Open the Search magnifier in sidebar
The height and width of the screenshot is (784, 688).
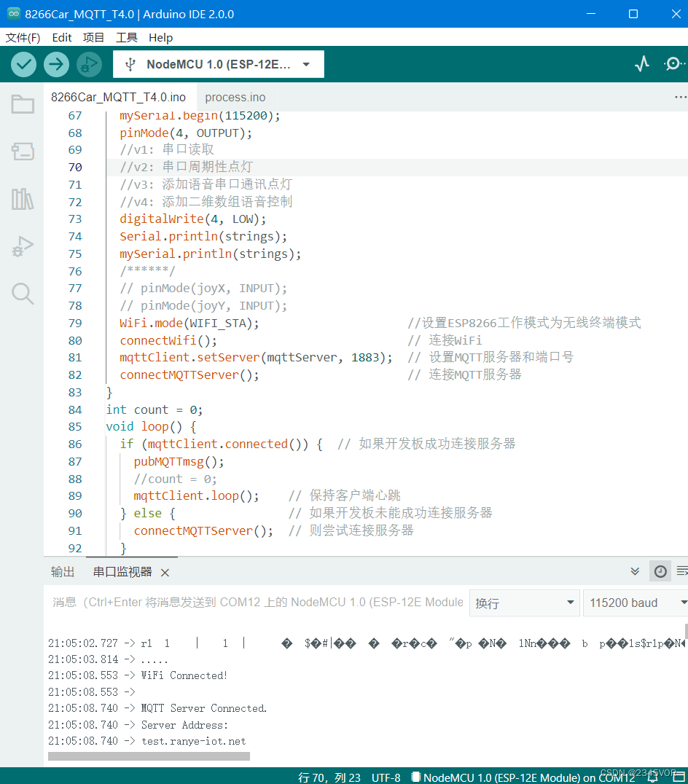point(23,294)
